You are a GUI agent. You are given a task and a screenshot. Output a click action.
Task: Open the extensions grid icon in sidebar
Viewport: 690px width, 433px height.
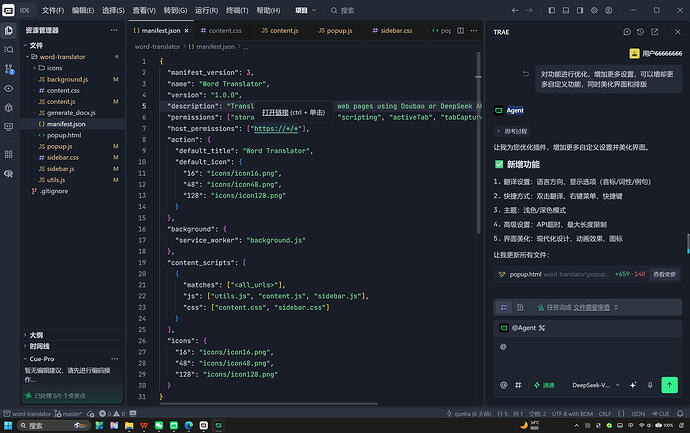click(x=9, y=154)
